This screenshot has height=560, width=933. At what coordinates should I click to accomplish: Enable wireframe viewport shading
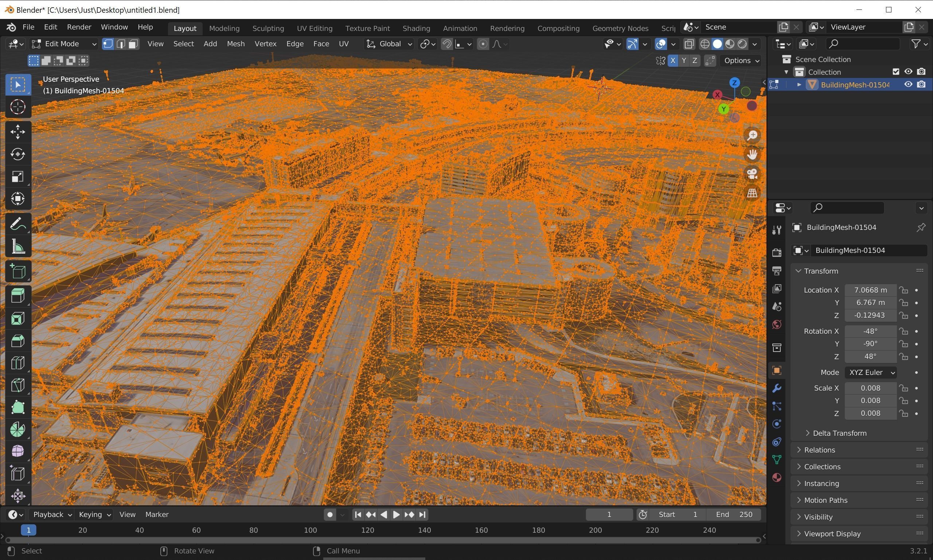point(705,44)
